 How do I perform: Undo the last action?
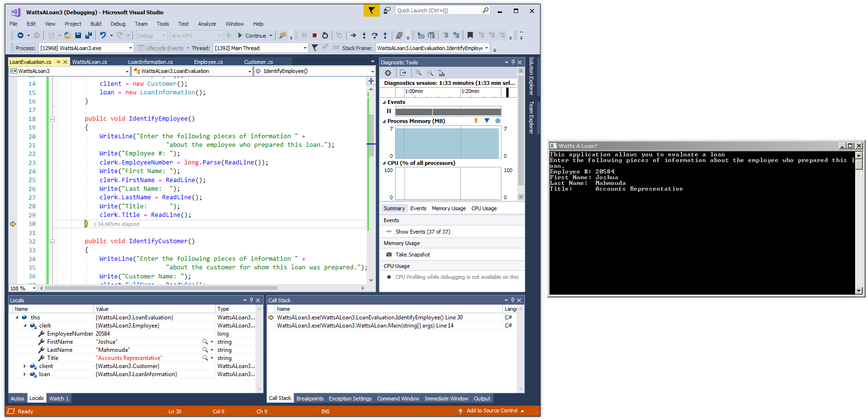coord(102,35)
